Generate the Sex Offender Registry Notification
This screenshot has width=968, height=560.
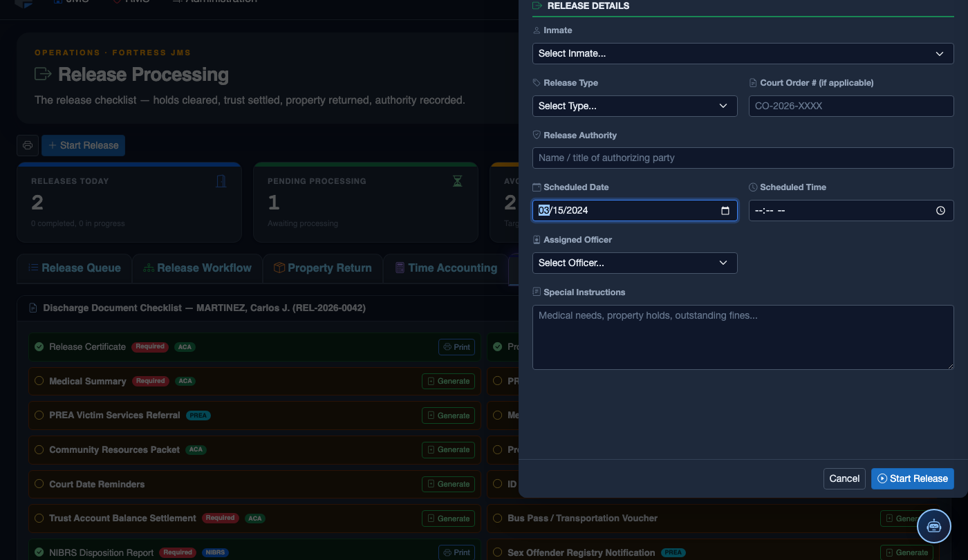coord(906,552)
